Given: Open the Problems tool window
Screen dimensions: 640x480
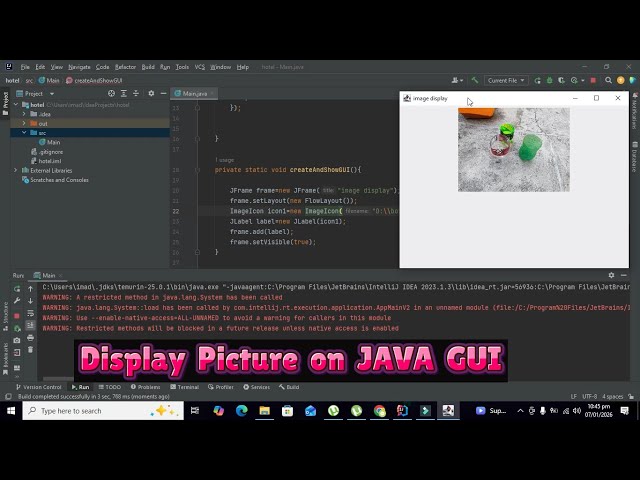Looking at the screenshot, I should click(145, 387).
